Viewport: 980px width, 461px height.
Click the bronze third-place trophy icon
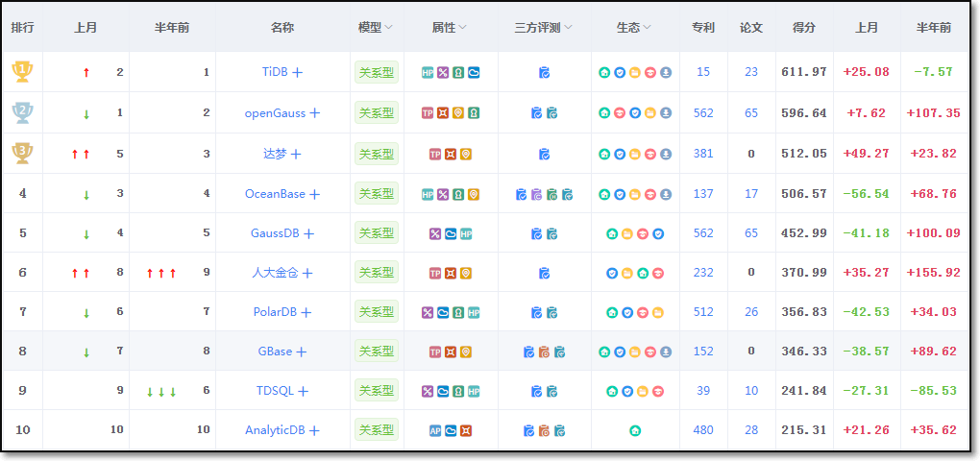coord(22,153)
